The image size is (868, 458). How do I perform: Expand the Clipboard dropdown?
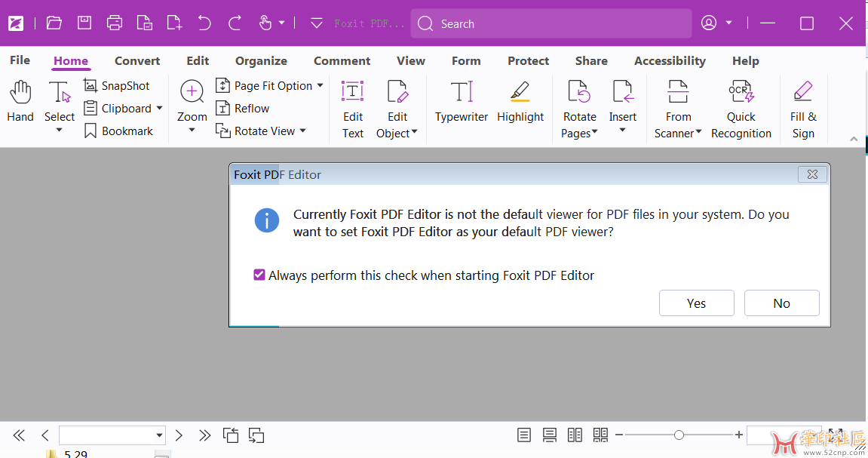[x=159, y=108]
